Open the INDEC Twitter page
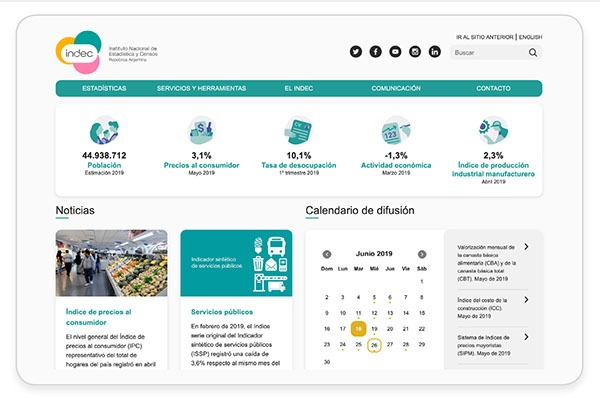 pos(356,51)
